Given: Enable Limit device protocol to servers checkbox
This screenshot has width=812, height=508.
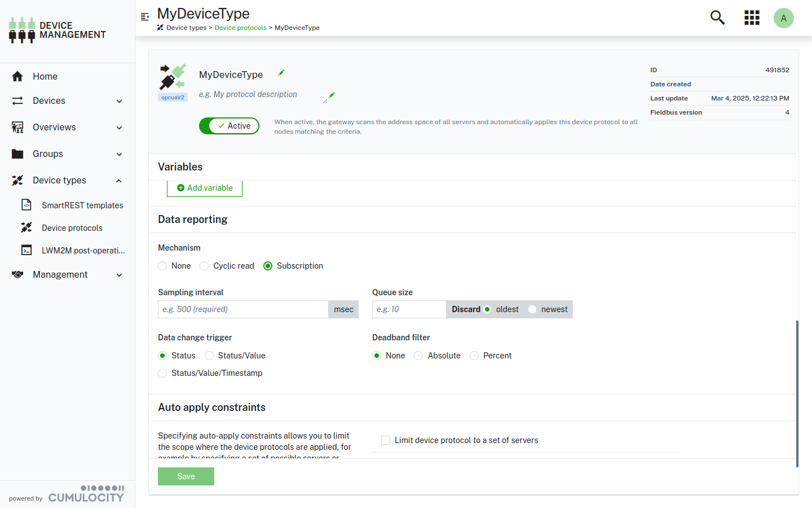Looking at the screenshot, I should pos(386,440).
